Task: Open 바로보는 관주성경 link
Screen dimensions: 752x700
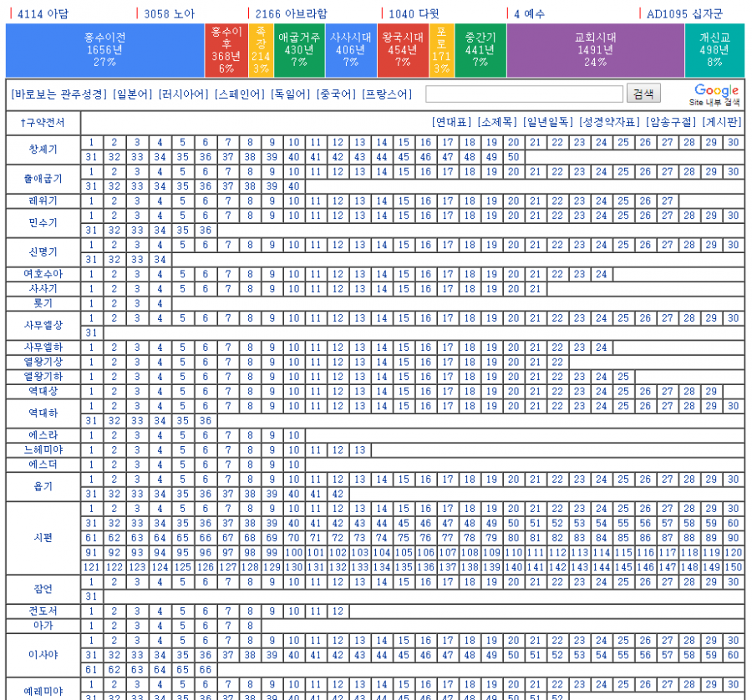Action: 59,94
